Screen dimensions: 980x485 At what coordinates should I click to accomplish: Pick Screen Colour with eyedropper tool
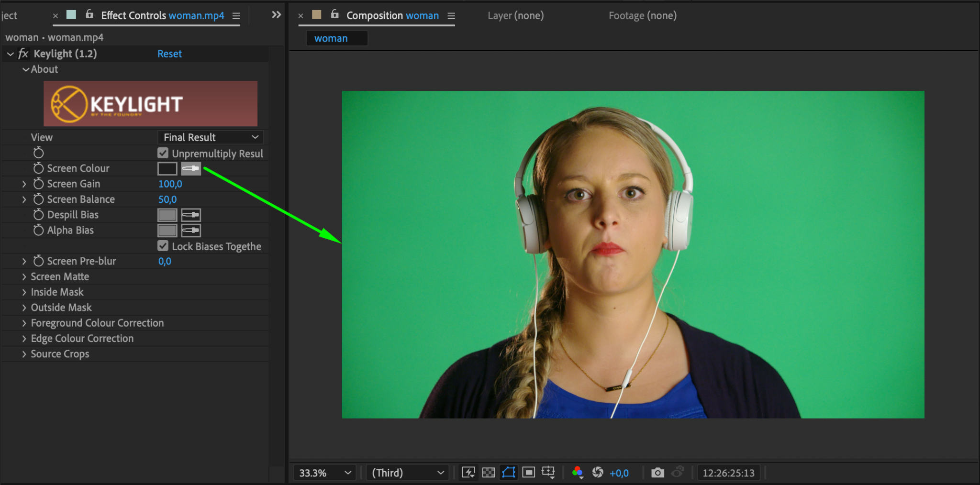(190, 168)
